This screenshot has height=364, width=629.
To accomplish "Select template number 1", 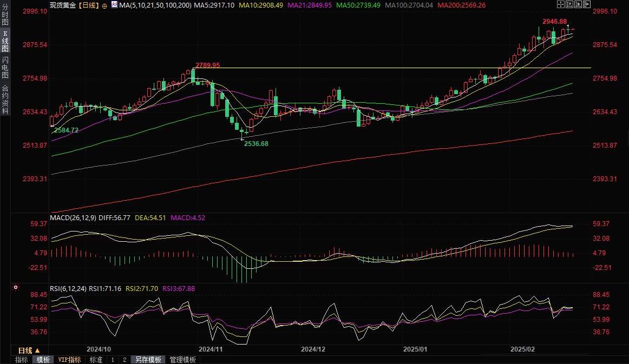I will coord(113,360).
